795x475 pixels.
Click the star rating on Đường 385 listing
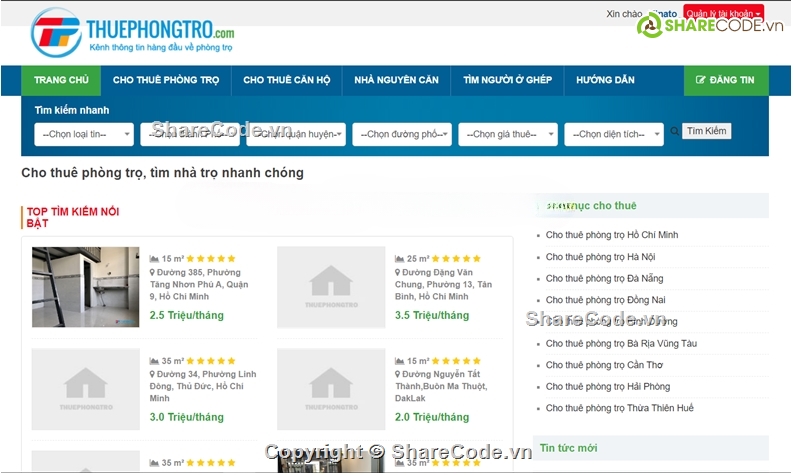(x=211, y=259)
